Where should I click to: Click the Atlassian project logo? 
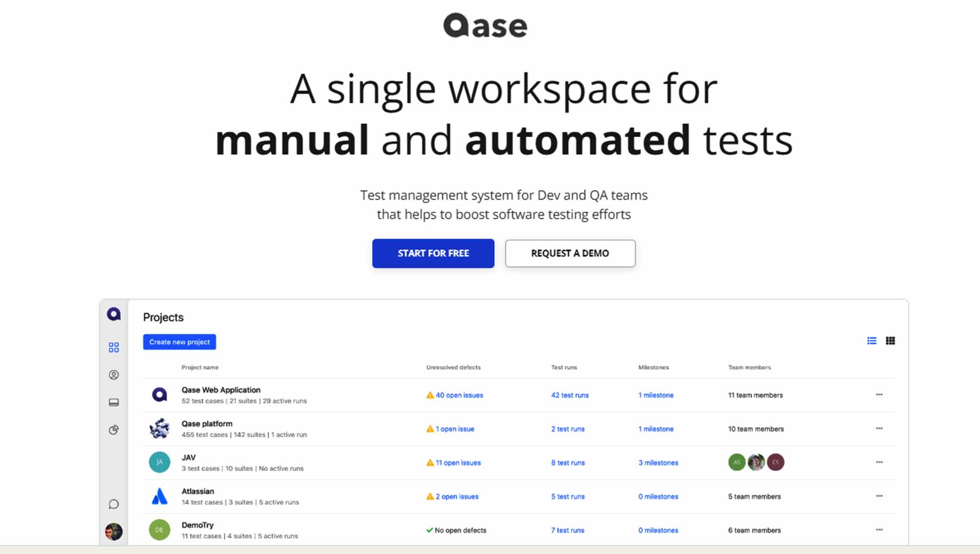160,496
